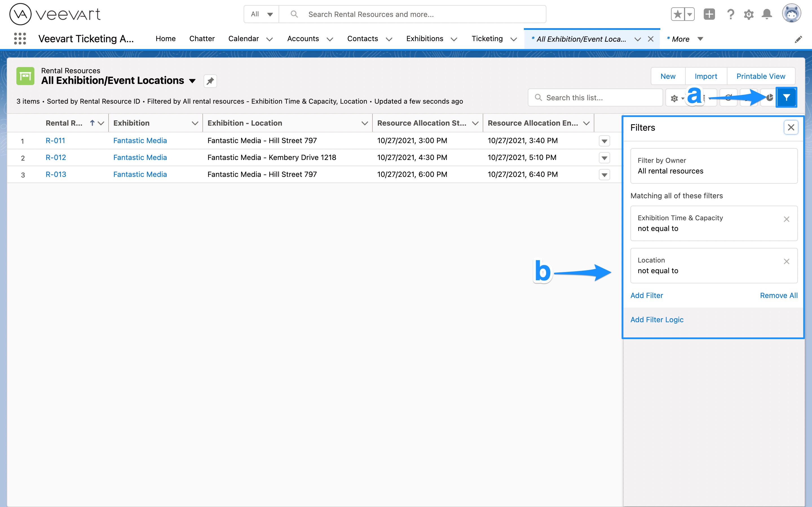The width and height of the screenshot is (812, 507).
Task: Open the Chatter tab
Action: [x=202, y=39]
